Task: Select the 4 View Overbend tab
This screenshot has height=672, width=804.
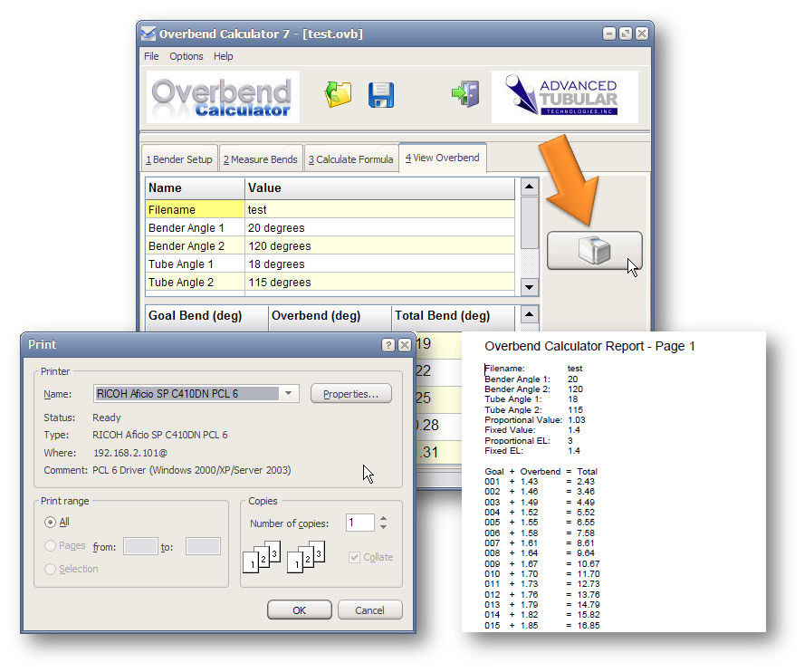Action: (x=443, y=158)
